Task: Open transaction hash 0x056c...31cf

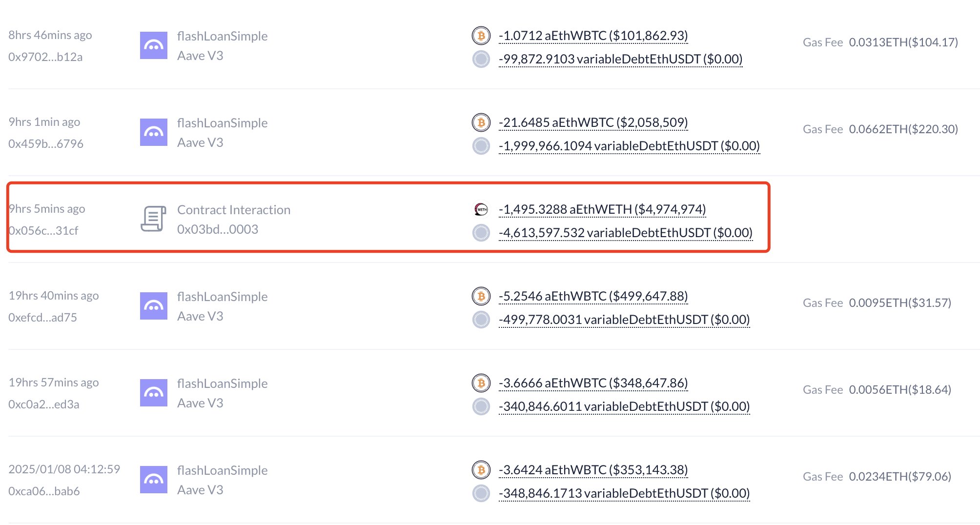Action: (x=44, y=231)
